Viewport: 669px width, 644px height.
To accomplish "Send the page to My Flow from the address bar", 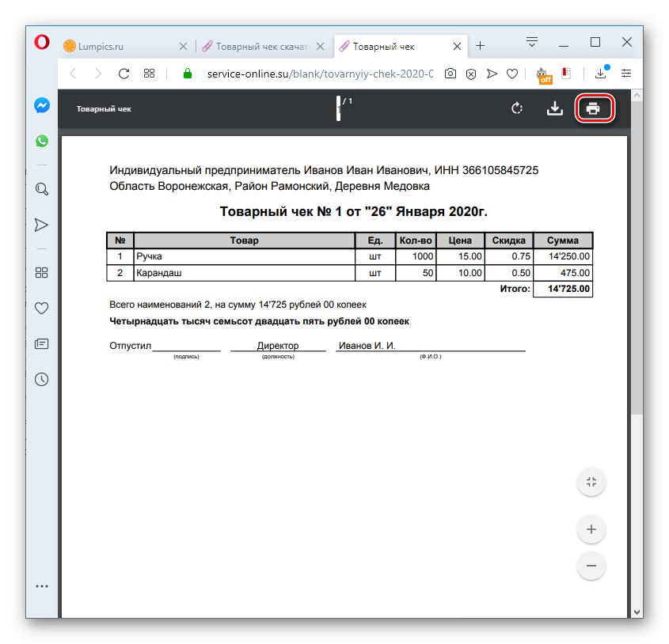I will point(492,74).
